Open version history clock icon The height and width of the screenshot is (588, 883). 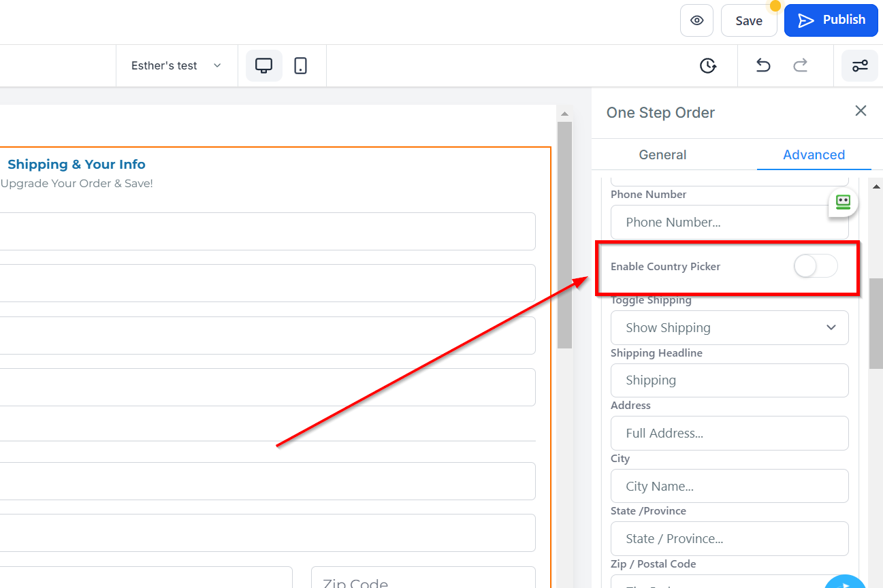coord(708,65)
